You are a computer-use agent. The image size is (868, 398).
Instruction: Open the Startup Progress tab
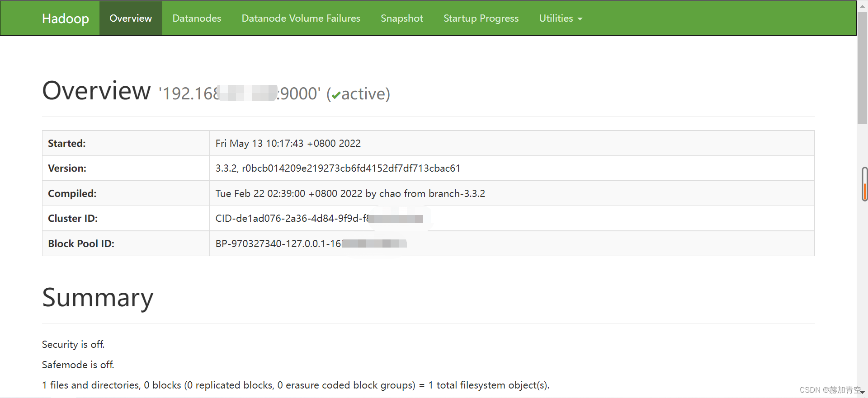[x=481, y=18]
